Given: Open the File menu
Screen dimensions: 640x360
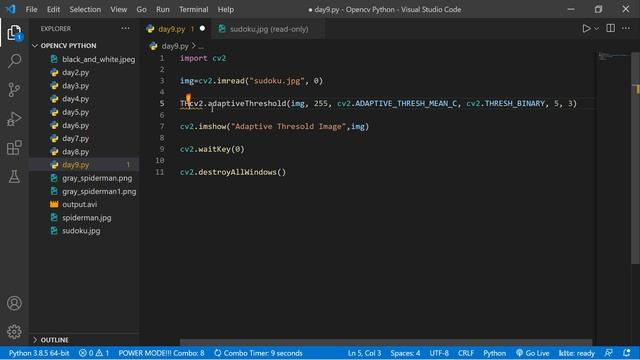Looking at the screenshot, I should pyautogui.click(x=31, y=9).
